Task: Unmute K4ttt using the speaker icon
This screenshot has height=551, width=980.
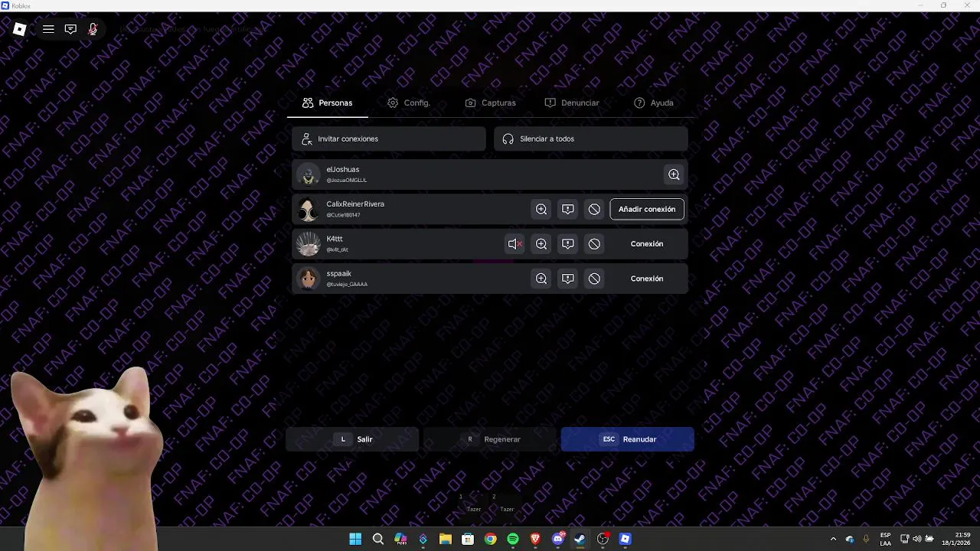Action: click(514, 244)
